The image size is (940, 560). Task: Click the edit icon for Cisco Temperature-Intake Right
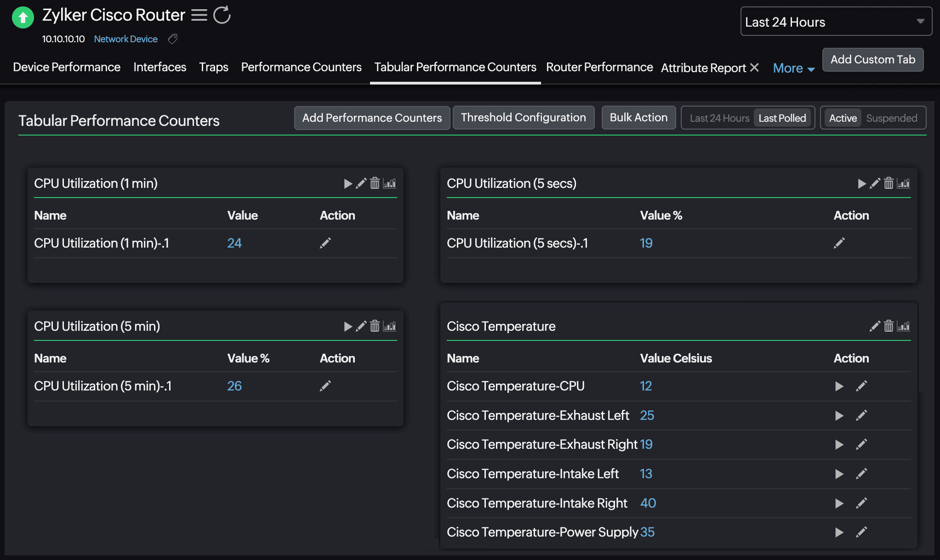point(861,502)
